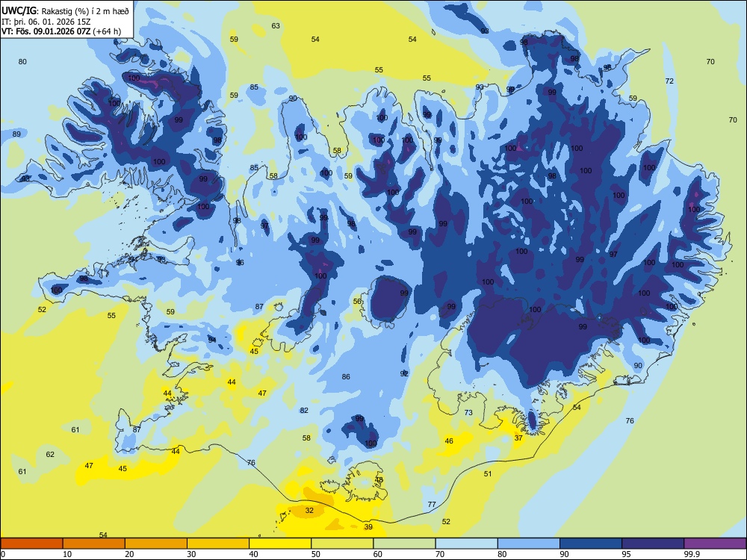Click the title text 'Rakastig (%) í 2 m hæð'
The image size is (747, 560).
pos(86,11)
